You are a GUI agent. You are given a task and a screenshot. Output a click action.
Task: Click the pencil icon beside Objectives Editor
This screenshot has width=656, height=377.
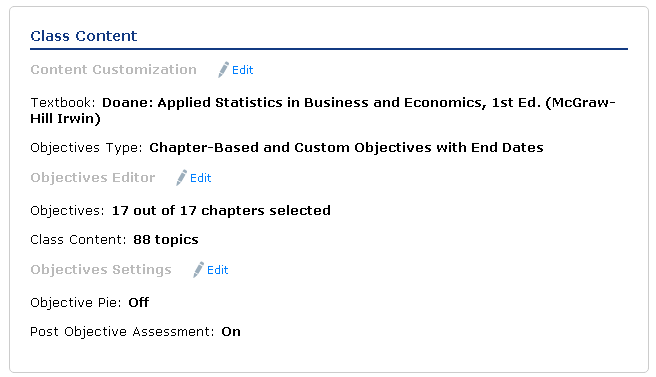tap(182, 177)
